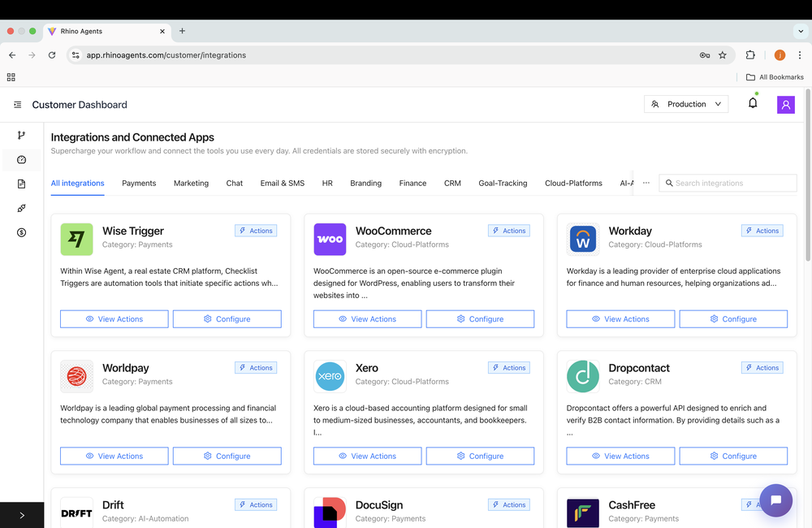The height and width of the screenshot is (528, 812).
Task: Open View Actions for WooCommerce
Action: click(367, 318)
